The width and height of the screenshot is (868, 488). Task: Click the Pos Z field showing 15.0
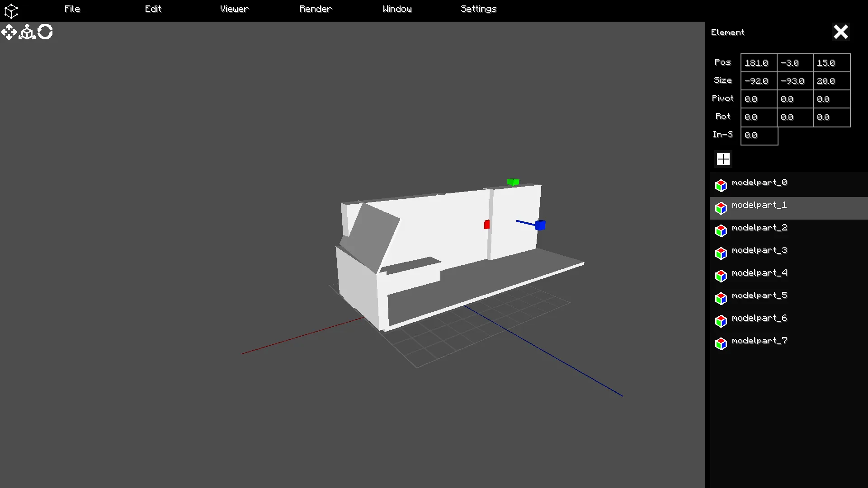[x=832, y=63]
